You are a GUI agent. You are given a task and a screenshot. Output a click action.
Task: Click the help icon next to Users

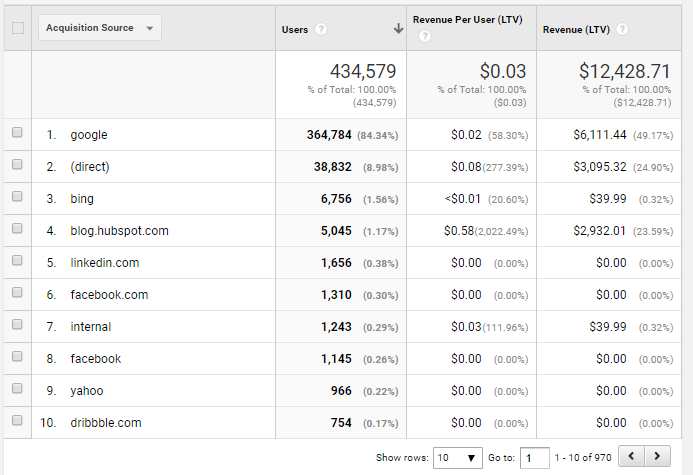[x=321, y=30]
